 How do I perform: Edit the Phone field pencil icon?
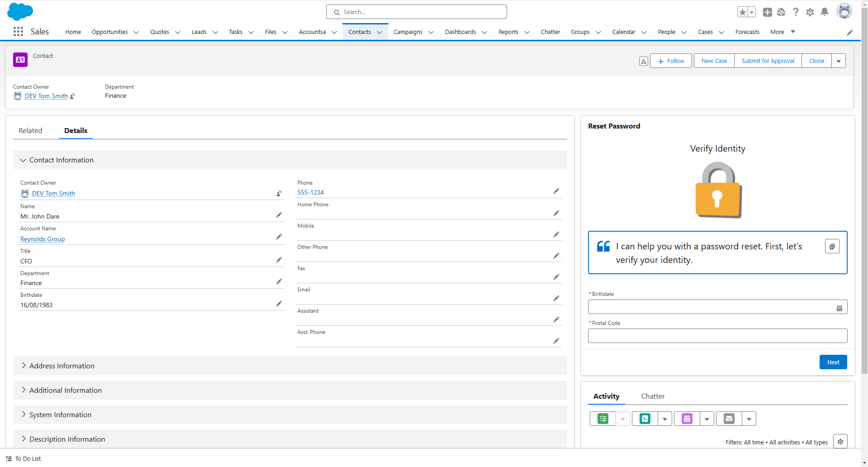click(x=556, y=191)
